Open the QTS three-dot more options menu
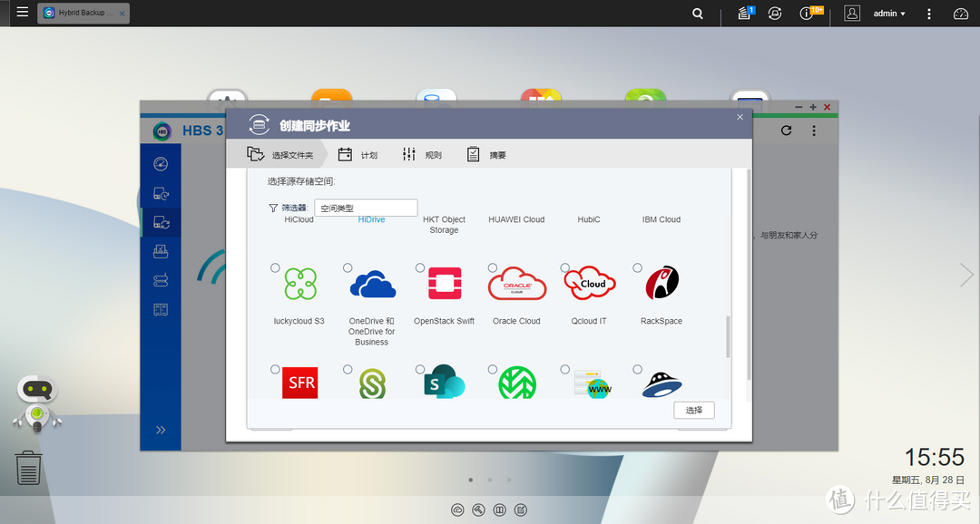This screenshot has width=980, height=524. pyautogui.click(x=929, y=13)
